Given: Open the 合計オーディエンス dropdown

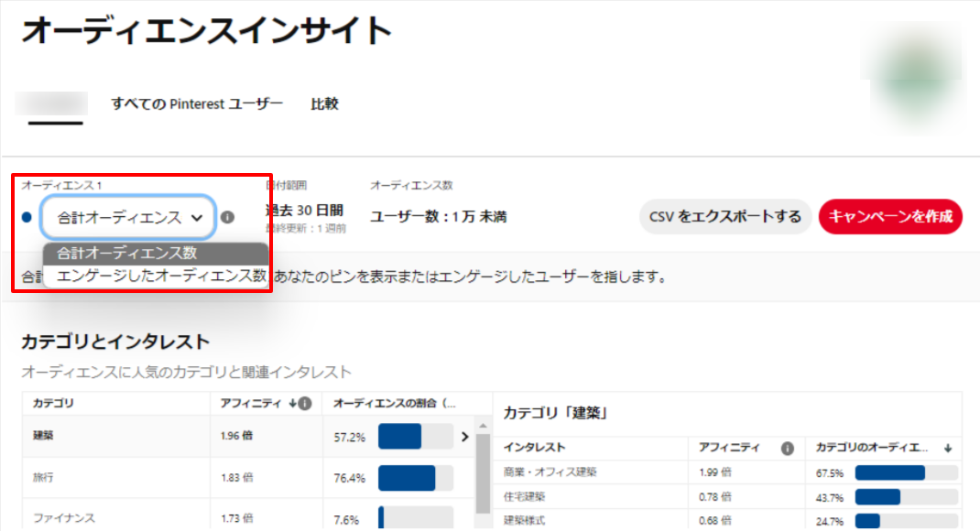Looking at the screenshot, I should 129,218.
